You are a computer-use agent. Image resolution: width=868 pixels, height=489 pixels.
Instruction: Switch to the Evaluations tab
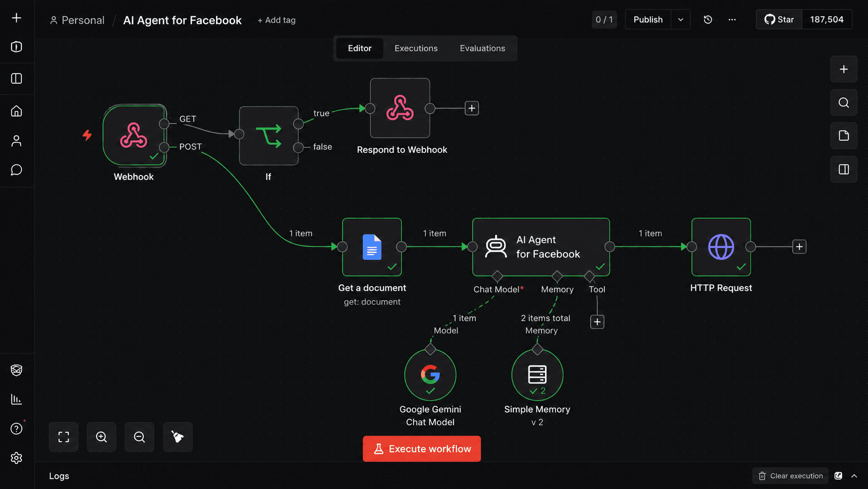pos(482,48)
